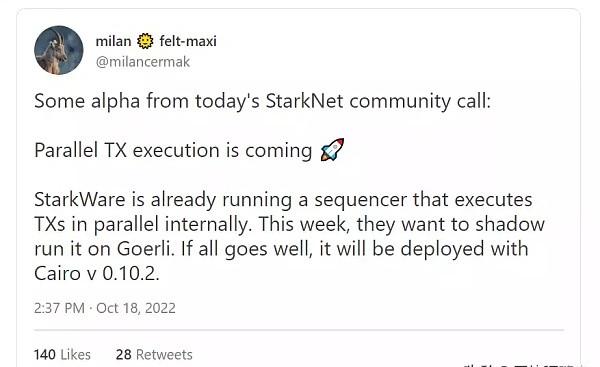Viewport: 600px width, 367px height.
Task: Select the felt-maxi name text
Action: [188, 41]
